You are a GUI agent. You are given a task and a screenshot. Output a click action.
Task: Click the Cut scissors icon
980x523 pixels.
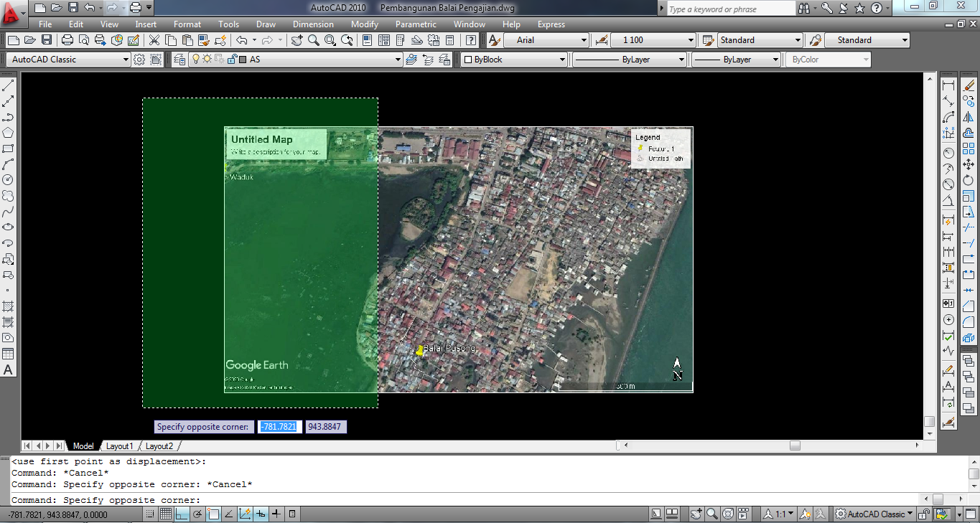[x=154, y=40]
